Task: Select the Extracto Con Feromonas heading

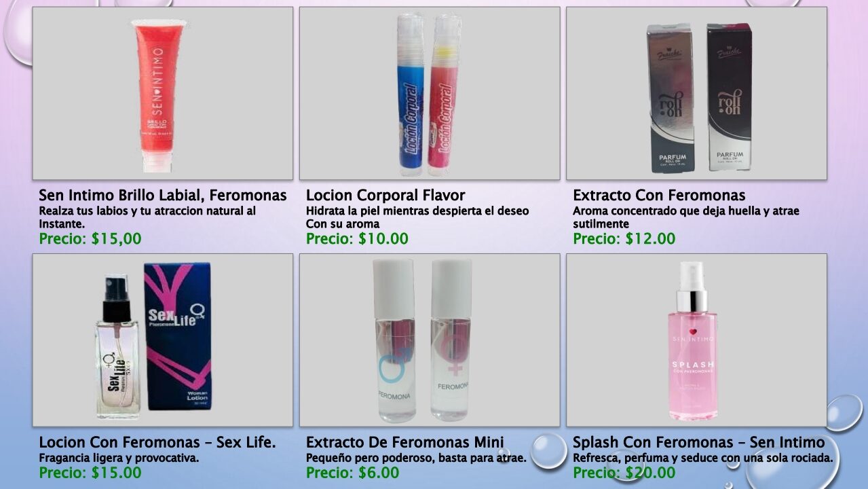Action: 659,196
